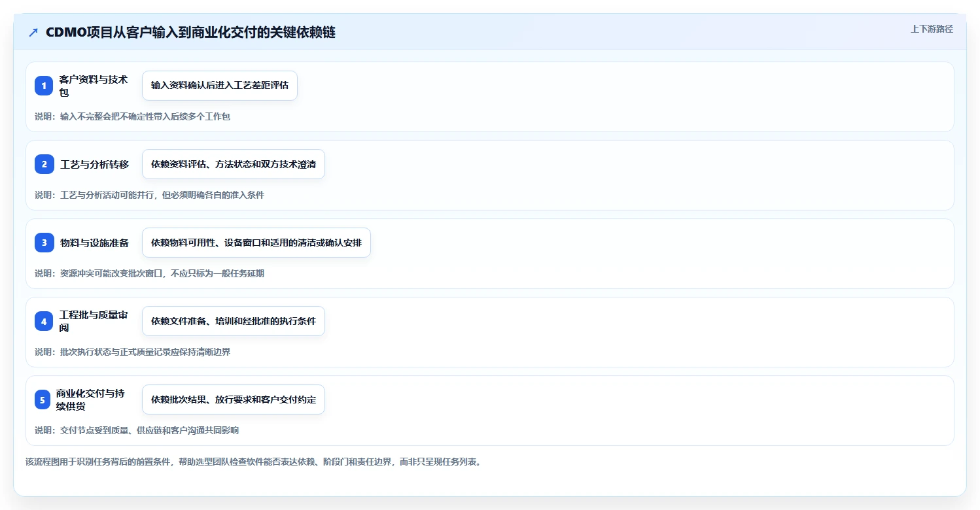Image resolution: width=980 pixels, height=510 pixels.
Task: Click the note 批次执行状态与正式质量记录应保持清晰边界
Action: pyautogui.click(x=132, y=352)
